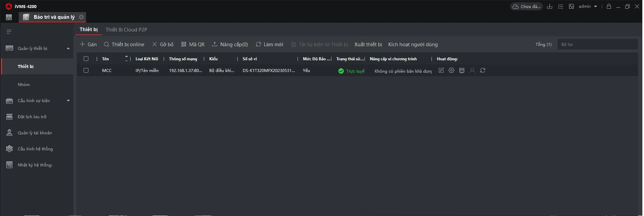Open remote configuration gear for MCC device
The height and width of the screenshot is (216, 644).
452,70
